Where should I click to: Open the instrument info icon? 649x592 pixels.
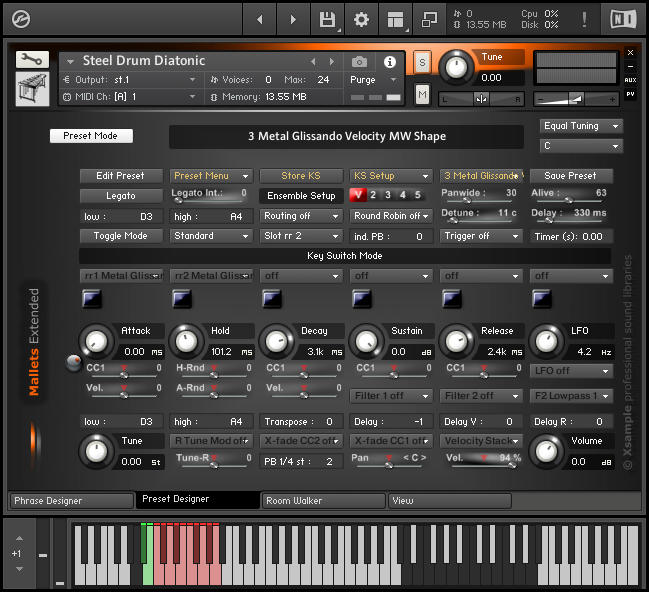[x=389, y=62]
